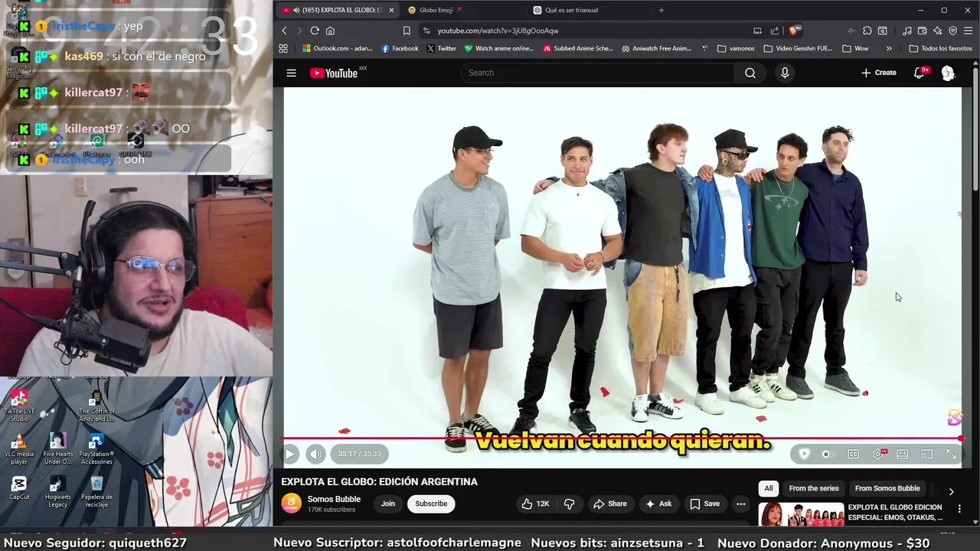Dislike the video
Screen dimensions: 980x551
coord(569,504)
